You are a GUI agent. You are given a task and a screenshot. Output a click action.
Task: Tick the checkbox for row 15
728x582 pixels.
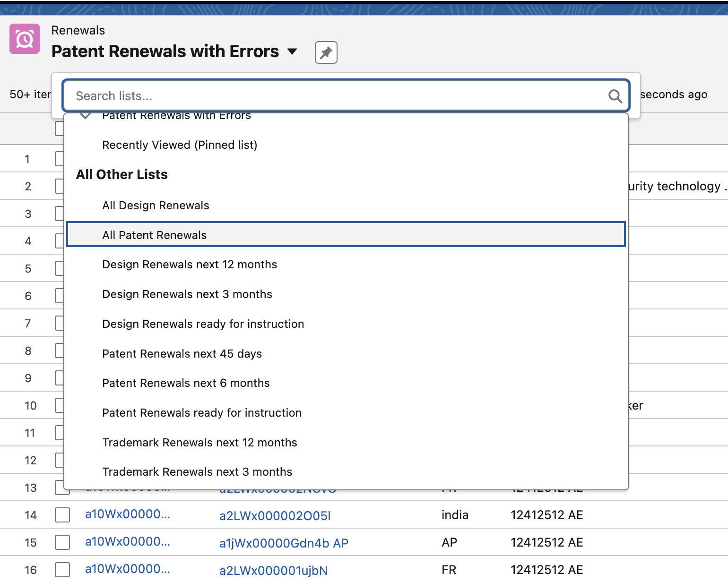pos(62,542)
